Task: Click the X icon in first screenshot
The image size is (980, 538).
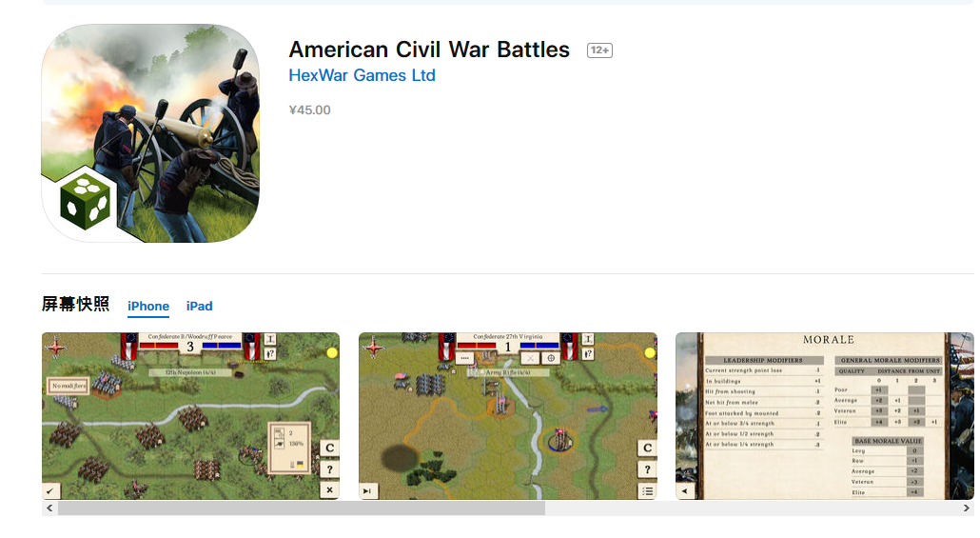Action: 329,489
